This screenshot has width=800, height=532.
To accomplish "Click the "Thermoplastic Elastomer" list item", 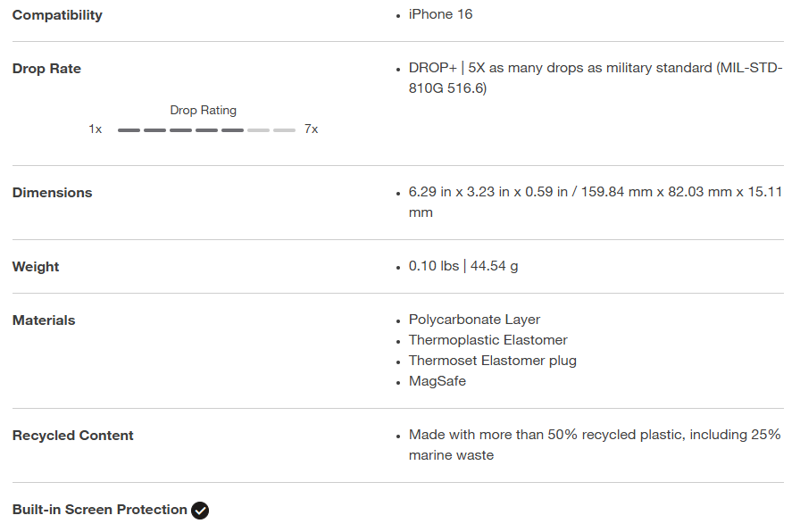I will point(487,340).
